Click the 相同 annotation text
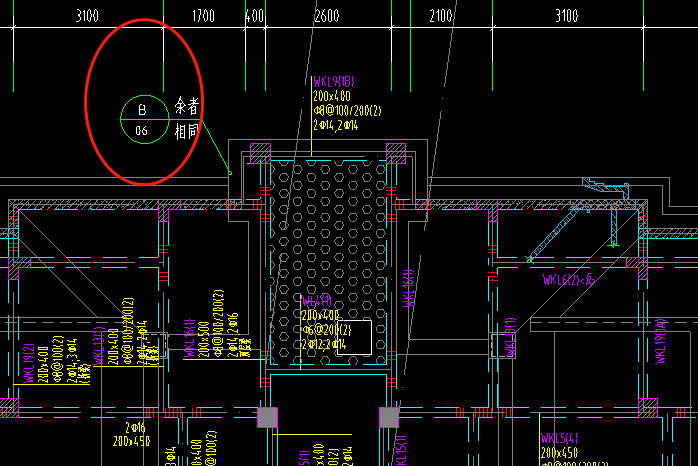The image size is (698, 466). click(x=187, y=131)
